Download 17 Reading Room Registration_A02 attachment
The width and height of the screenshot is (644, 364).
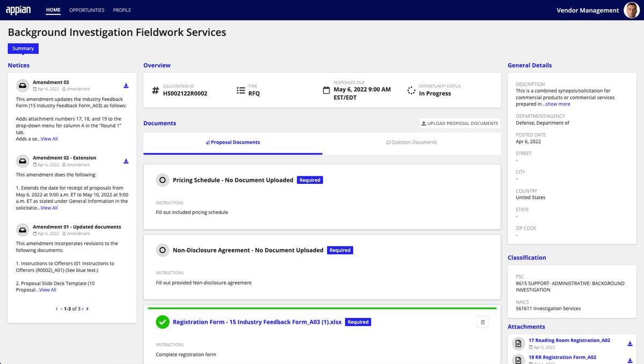(630, 344)
